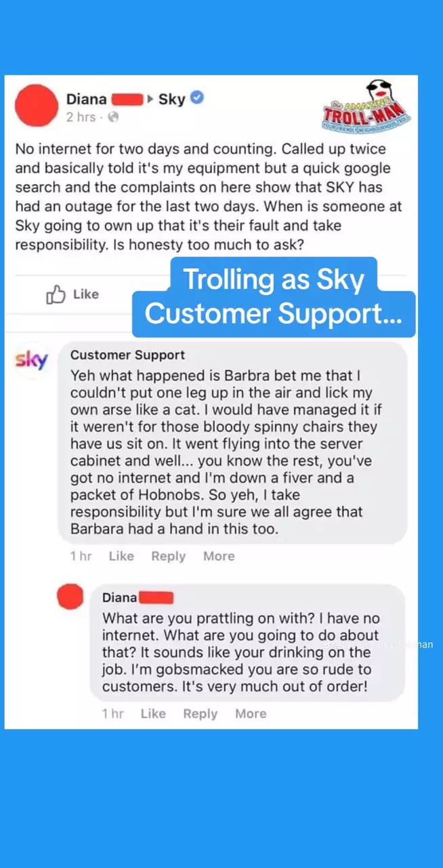
Task: Click the Customer Support commenter name
Action: [x=127, y=355]
